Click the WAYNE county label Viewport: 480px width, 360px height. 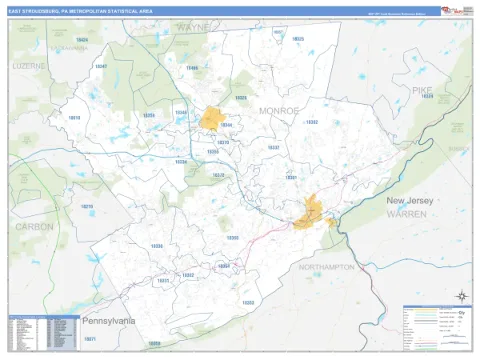[193, 28]
